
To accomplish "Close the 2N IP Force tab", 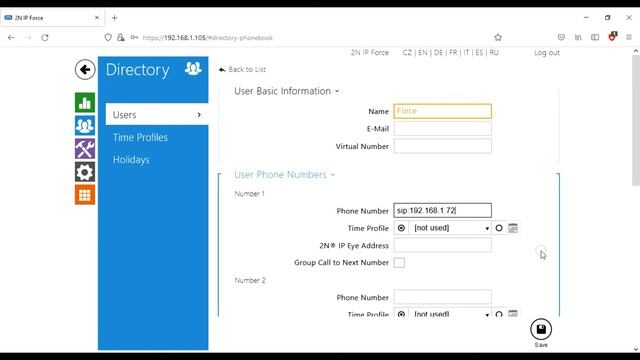I will point(97,18).
